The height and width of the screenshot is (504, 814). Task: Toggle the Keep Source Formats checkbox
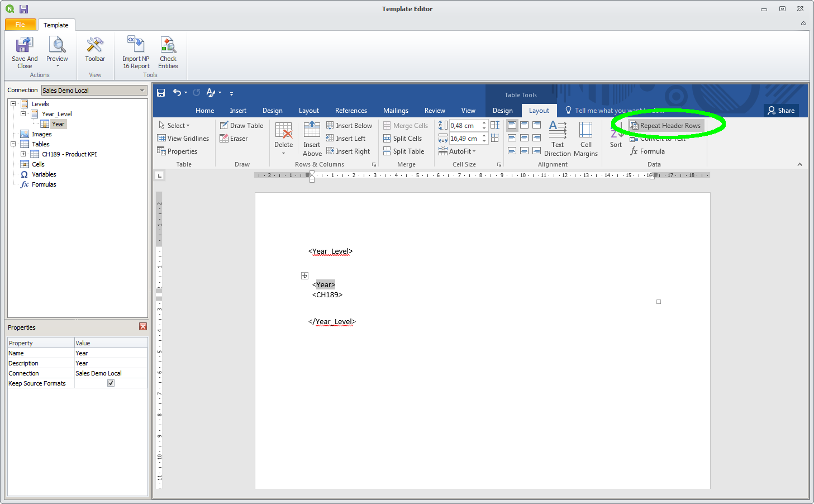pos(111,383)
